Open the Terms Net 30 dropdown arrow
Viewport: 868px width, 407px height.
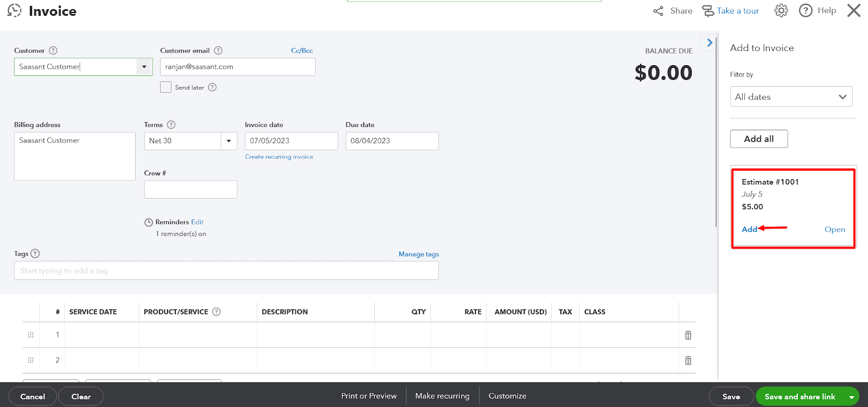coord(229,141)
